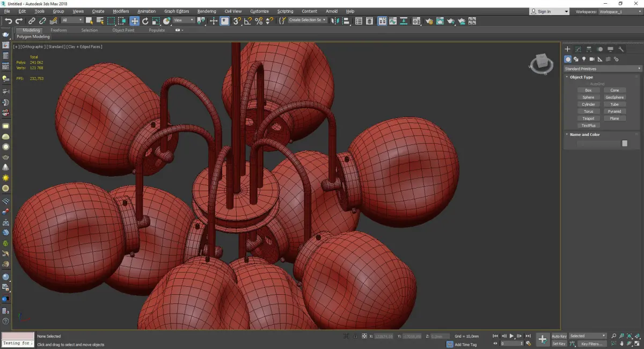This screenshot has width=644, height=349.
Task: Open the Standard Primitives dropdown
Action: 602,69
